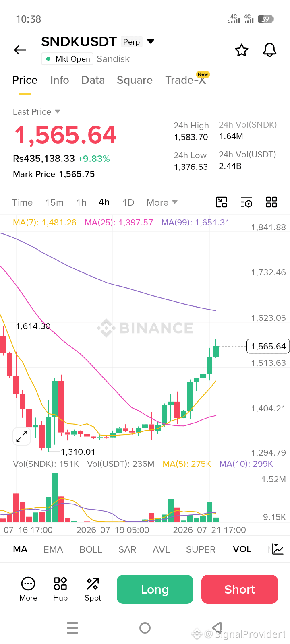Open chart indicator settings icon
This screenshot has width=290, height=644.
pos(246,202)
